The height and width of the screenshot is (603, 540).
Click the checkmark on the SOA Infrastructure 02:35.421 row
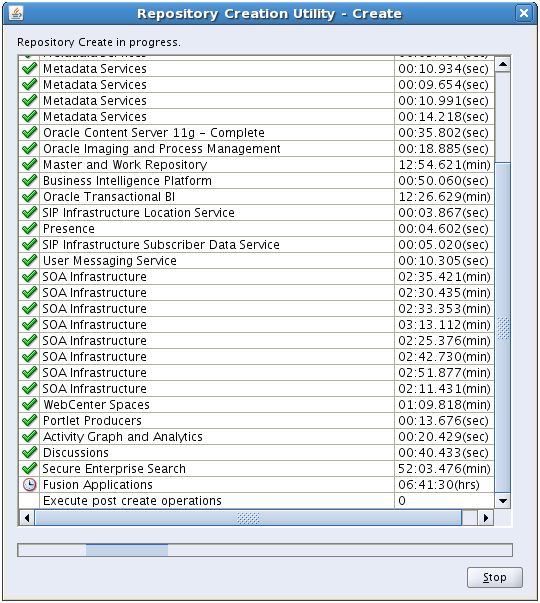pyautogui.click(x=30, y=277)
